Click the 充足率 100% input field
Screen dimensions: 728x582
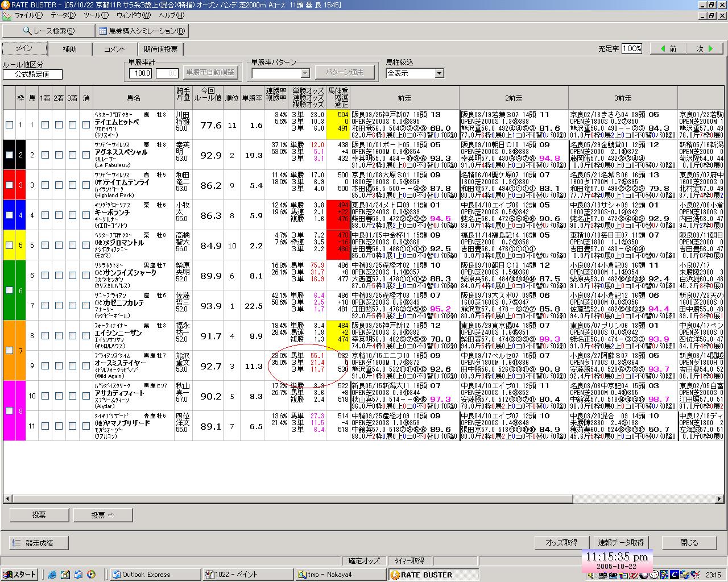632,49
